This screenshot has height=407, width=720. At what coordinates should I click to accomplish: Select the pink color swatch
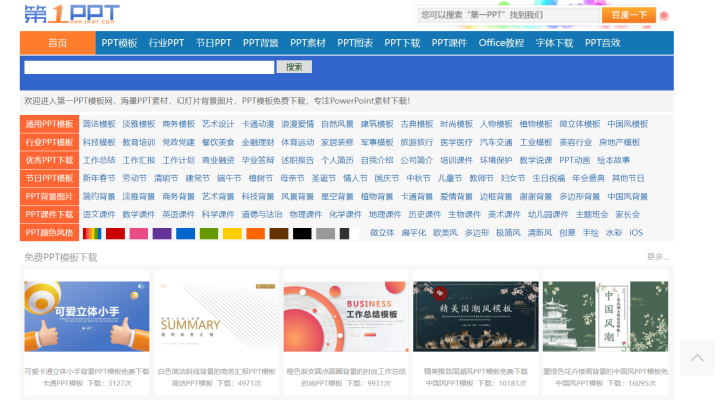[x=139, y=233]
